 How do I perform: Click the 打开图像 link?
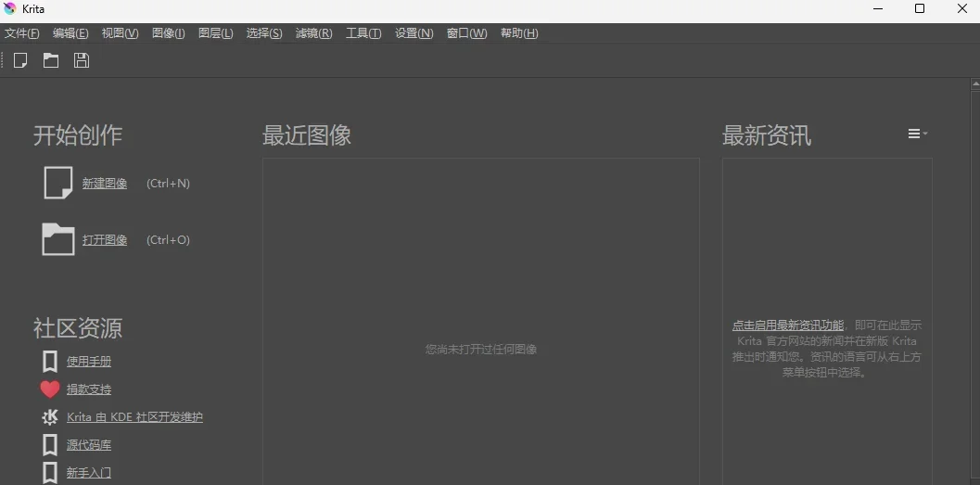click(105, 240)
